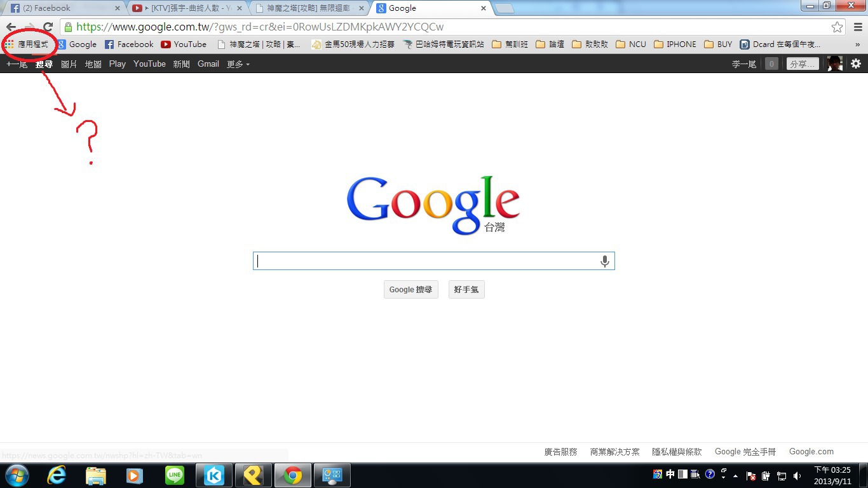This screenshot has height=488, width=868.
Task: Show hidden tray icons arrow
Action: click(736, 475)
